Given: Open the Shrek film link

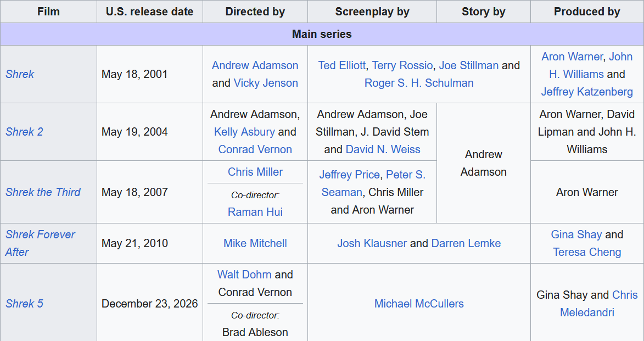Looking at the screenshot, I should coord(20,74).
